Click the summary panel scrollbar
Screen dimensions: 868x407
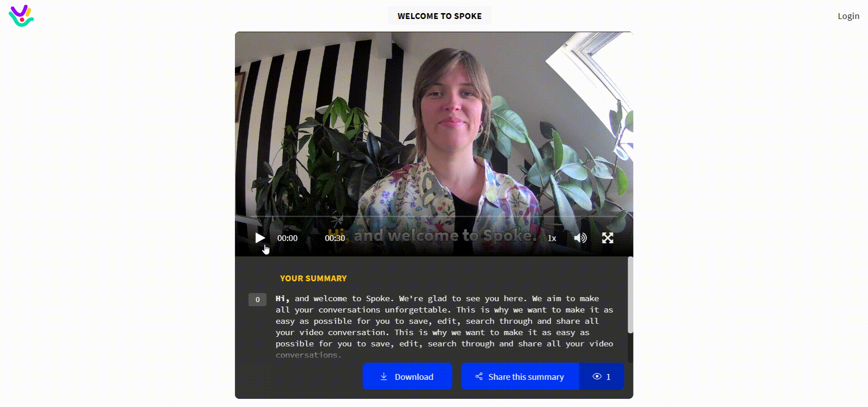pos(630,295)
